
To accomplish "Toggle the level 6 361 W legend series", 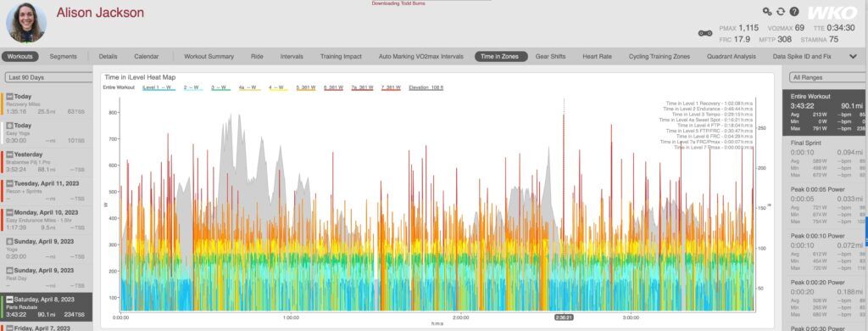I will click(334, 88).
